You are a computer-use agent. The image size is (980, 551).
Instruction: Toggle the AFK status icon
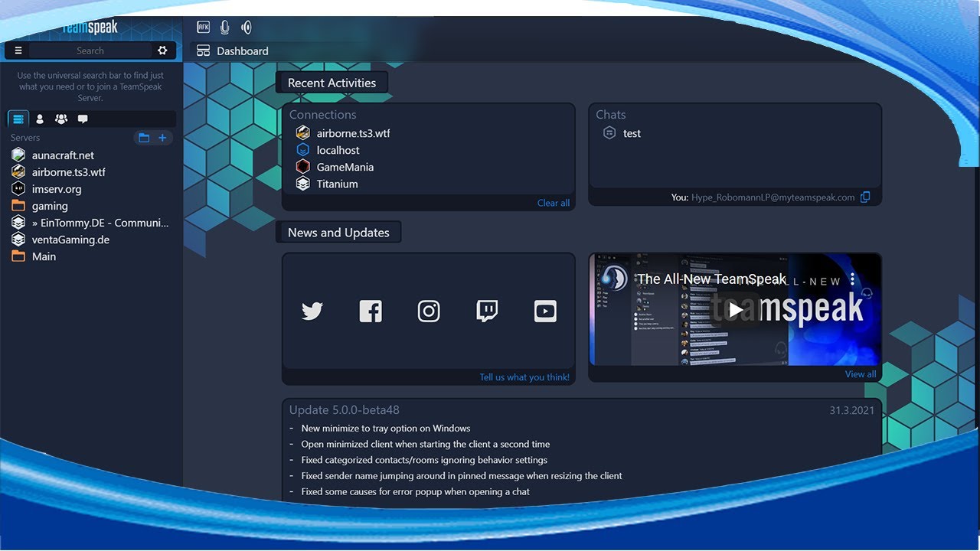click(x=203, y=28)
